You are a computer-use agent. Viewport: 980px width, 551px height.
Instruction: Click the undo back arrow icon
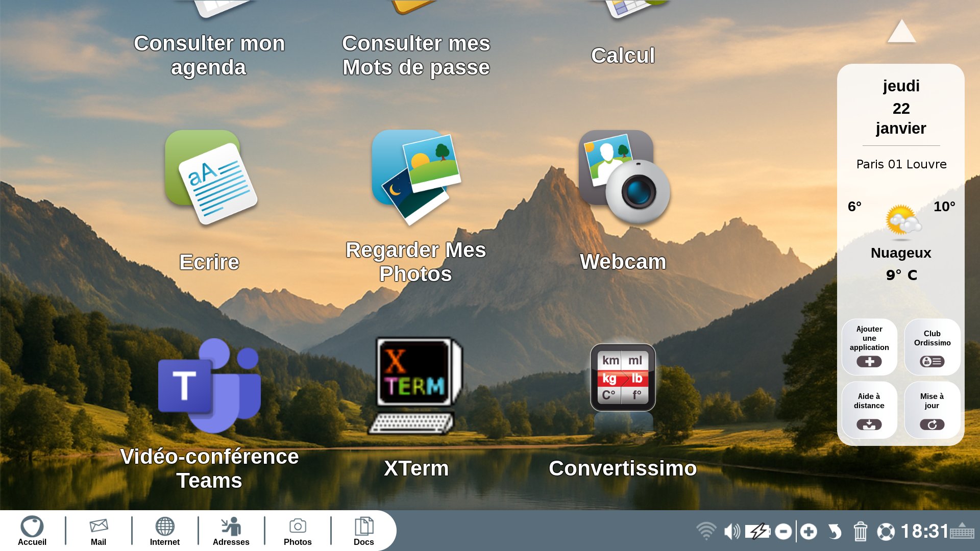[x=835, y=532]
